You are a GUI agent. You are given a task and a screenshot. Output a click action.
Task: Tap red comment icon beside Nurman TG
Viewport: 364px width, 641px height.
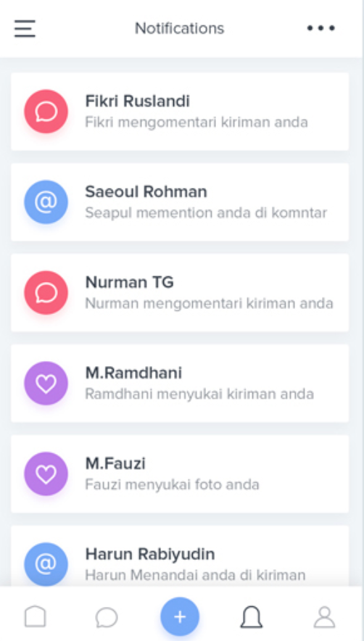point(46,293)
